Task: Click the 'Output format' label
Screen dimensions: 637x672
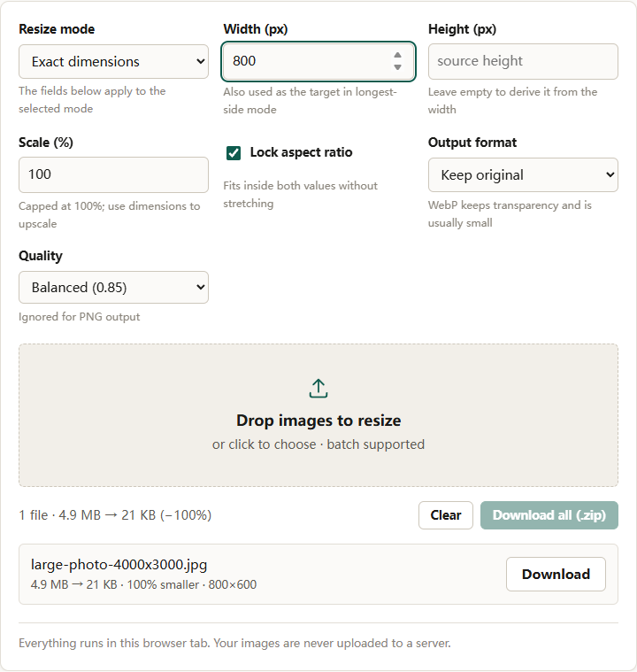Action: click(472, 143)
